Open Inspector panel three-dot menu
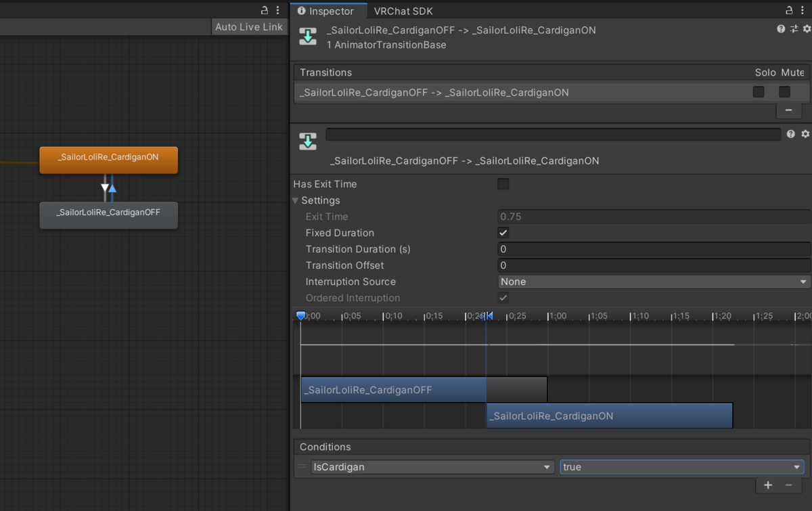Viewport: 812px width, 511px height. click(x=804, y=10)
